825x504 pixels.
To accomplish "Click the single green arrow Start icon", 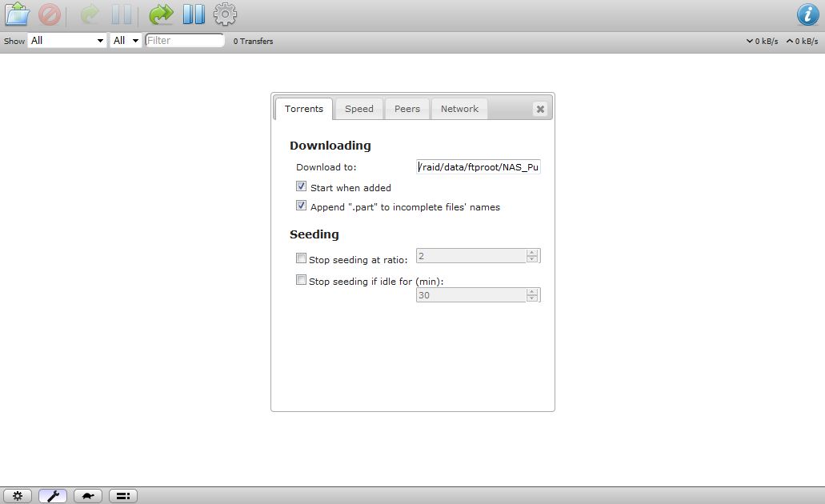I will pyautogui.click(x=90, y=14).
